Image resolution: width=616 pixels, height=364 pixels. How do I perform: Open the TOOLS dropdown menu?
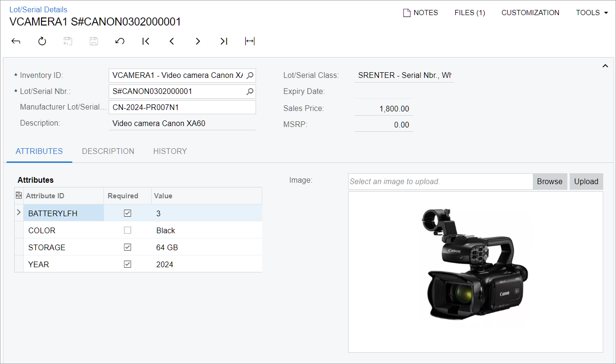(592, 13)
